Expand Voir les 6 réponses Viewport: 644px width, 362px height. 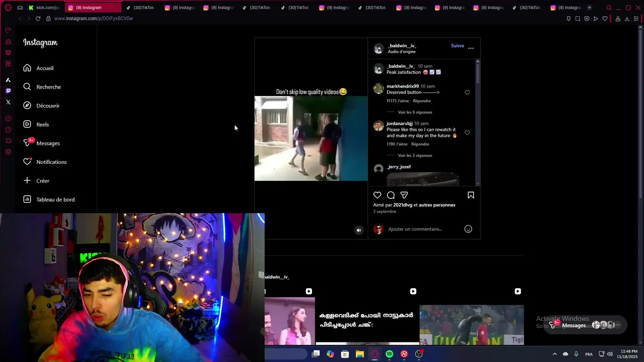coord(415,112)
